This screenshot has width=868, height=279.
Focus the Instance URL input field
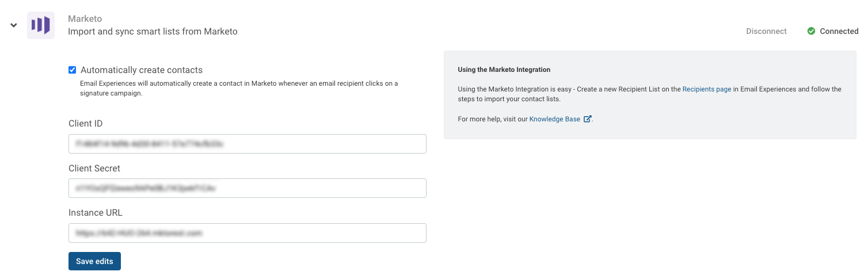click(x=248, y=233)
